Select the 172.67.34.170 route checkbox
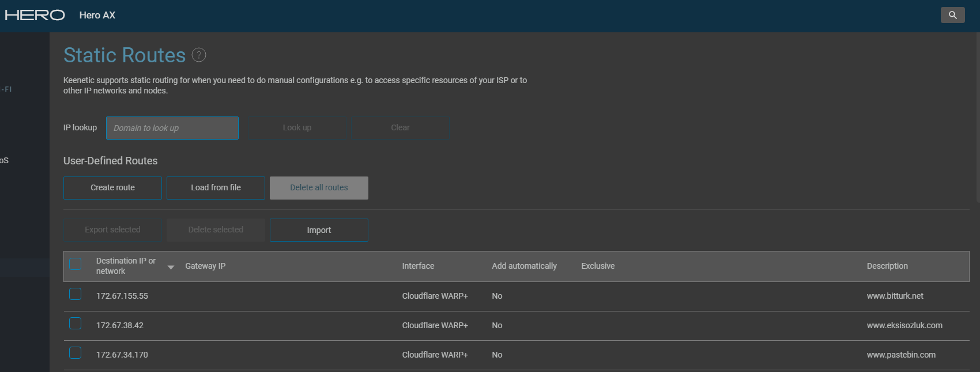Screen dimensions: 980x372 coord(76,353)
